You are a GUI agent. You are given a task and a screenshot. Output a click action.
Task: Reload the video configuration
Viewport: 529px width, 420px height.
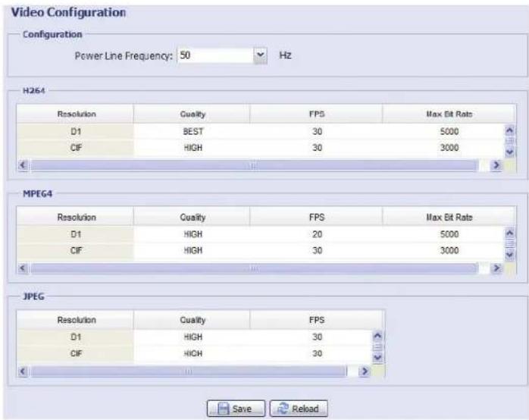click(x=299, y=409)
